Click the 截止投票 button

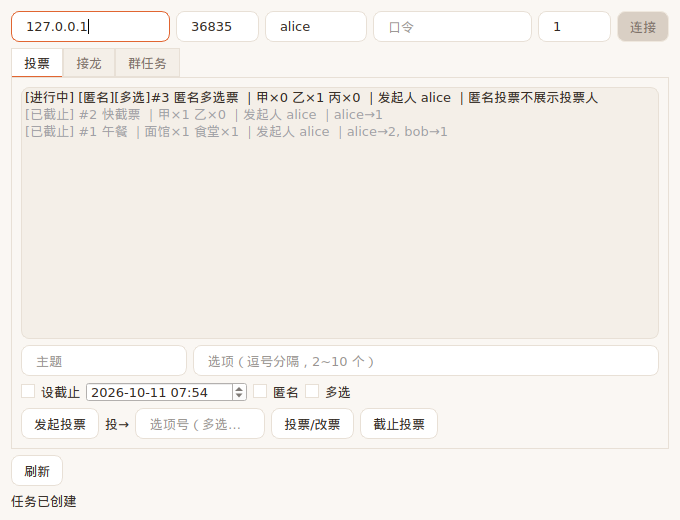[399, 424]
